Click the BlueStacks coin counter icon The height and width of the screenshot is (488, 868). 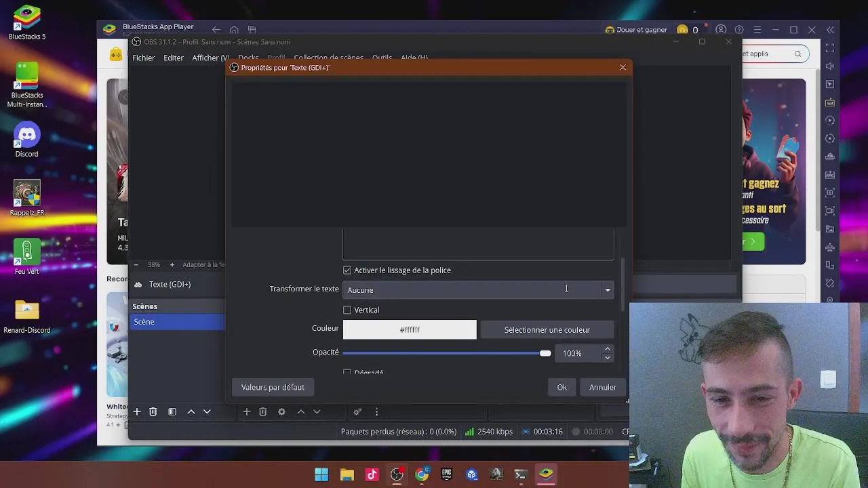(682, 30)
